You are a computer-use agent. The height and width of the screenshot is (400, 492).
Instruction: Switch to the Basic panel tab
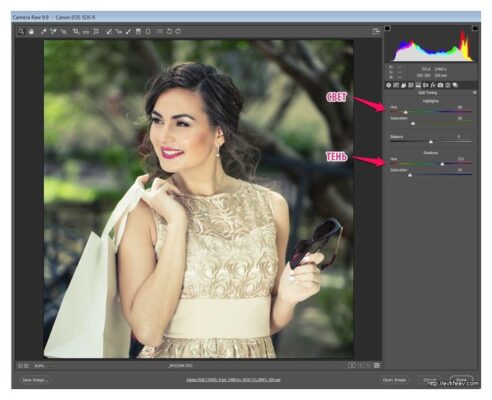click(389, 85)
